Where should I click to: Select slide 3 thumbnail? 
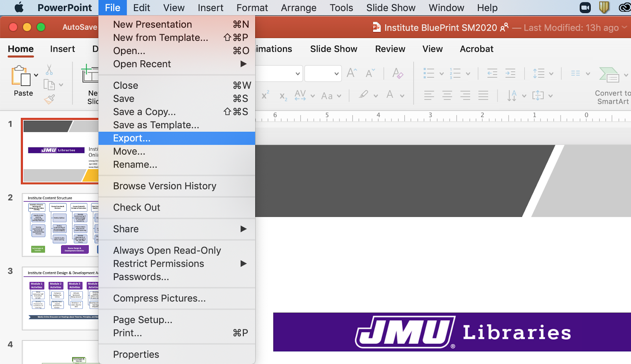60,299
